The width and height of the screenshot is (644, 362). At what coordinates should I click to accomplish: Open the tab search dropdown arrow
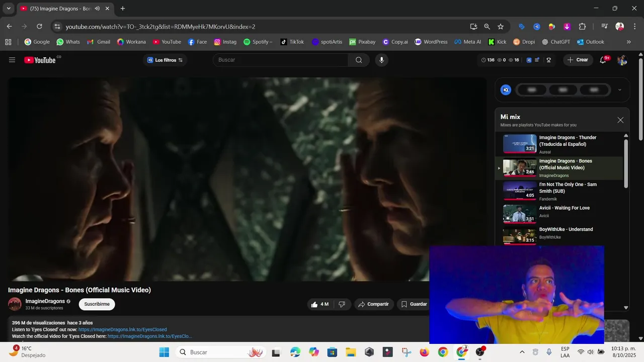tap(9, 9)
